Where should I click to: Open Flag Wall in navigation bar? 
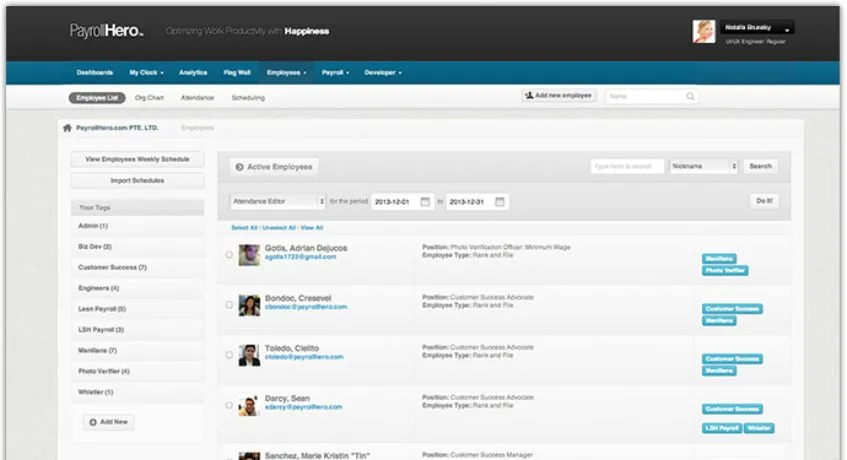237,72
